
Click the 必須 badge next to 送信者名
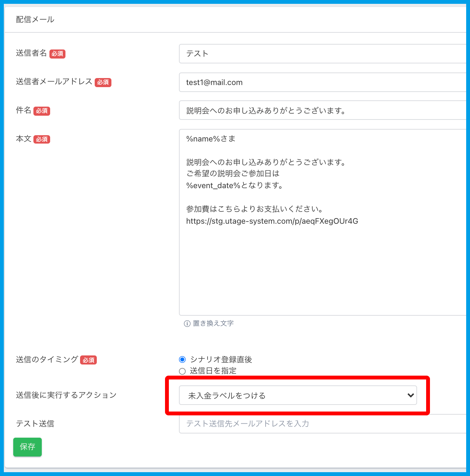[x=57, y=54]
